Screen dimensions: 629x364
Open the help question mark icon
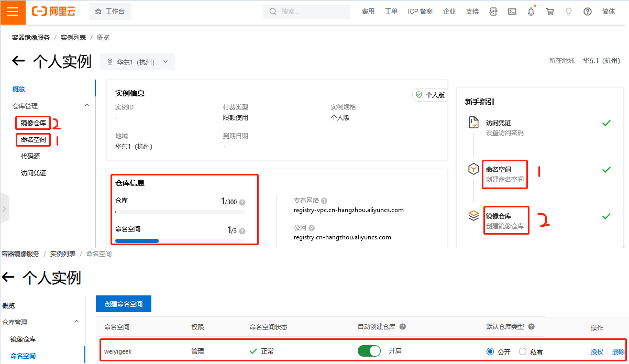pyautogui.click(x=588, y=12)
